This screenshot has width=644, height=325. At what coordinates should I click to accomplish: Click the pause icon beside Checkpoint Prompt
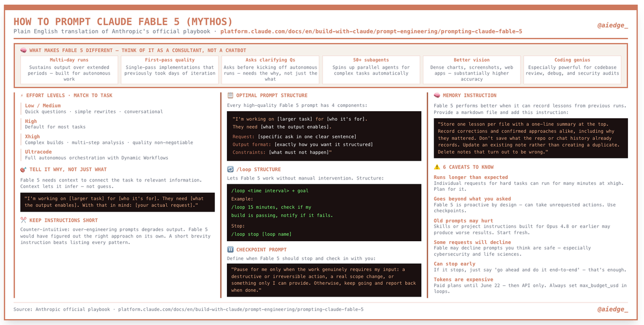point(230,250)
